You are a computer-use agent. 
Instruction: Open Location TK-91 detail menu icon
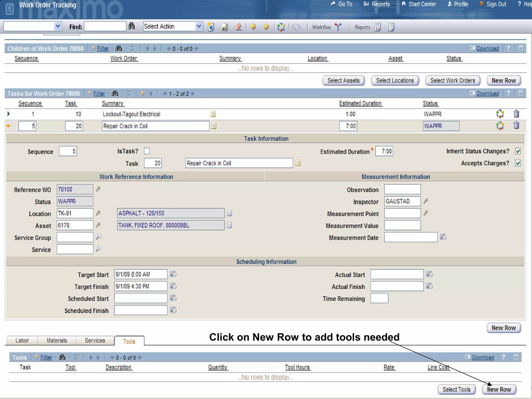[x=98, y=213]
